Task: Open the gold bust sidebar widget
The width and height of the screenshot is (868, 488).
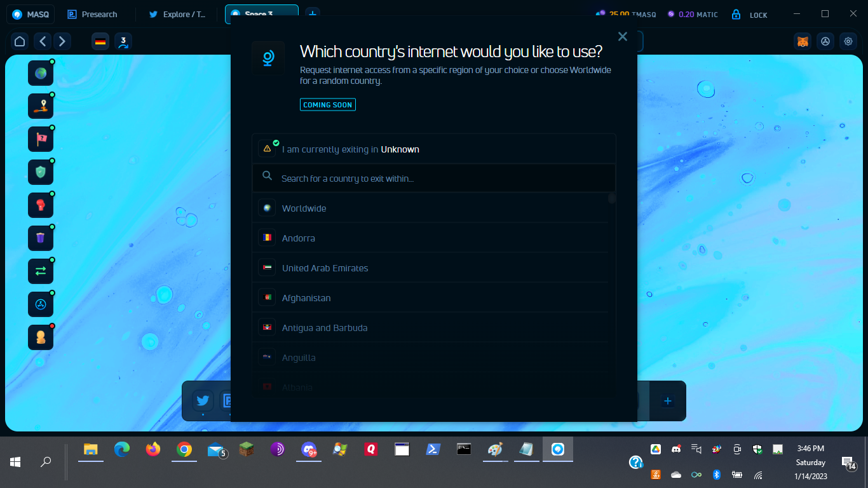Action: click(41, 337)
